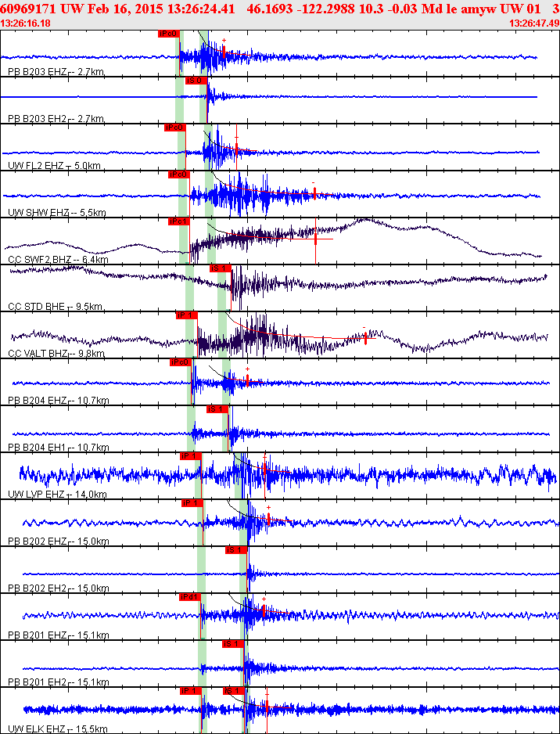Select the iS 0 pick flag on PB B203 EH2

[196, 81]
